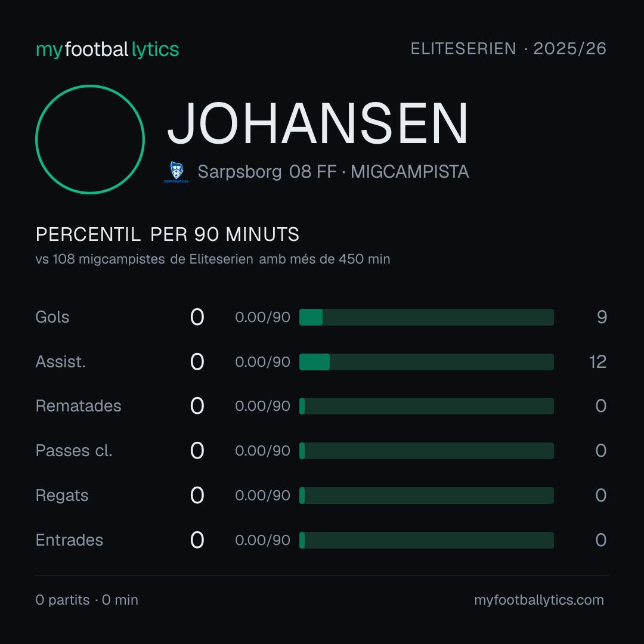
Task: Click the Entrades 0.00/90 rate value
Action: click(262, 540)
